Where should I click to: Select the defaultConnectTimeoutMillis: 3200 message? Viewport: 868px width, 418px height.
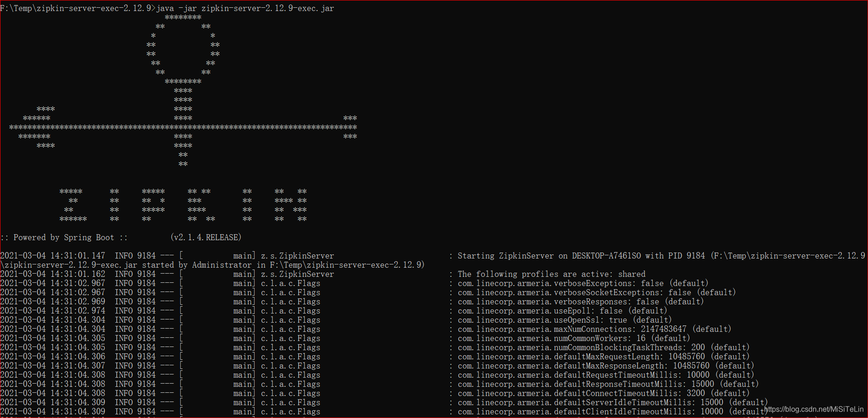(603, 393)
